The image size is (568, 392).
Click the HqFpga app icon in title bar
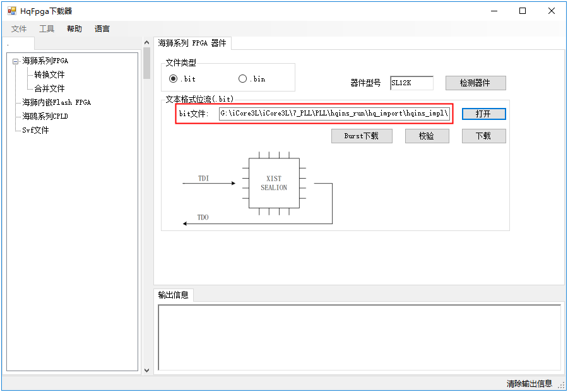[11, 11]
